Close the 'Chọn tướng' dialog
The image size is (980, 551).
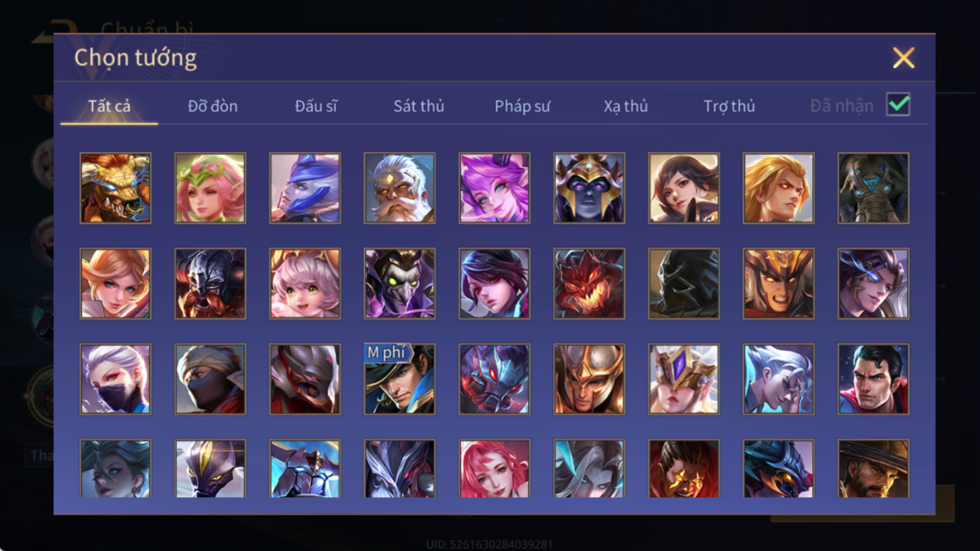coord(903,58)
